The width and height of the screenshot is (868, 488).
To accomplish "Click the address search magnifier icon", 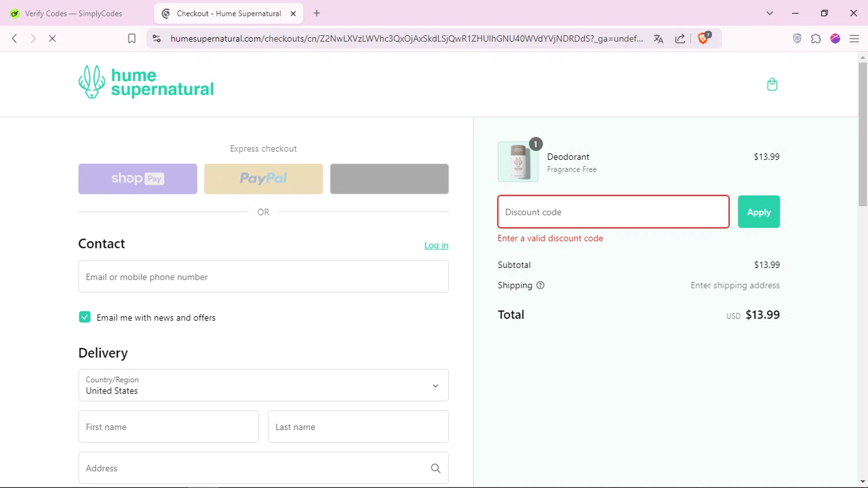I will point(436,468).
